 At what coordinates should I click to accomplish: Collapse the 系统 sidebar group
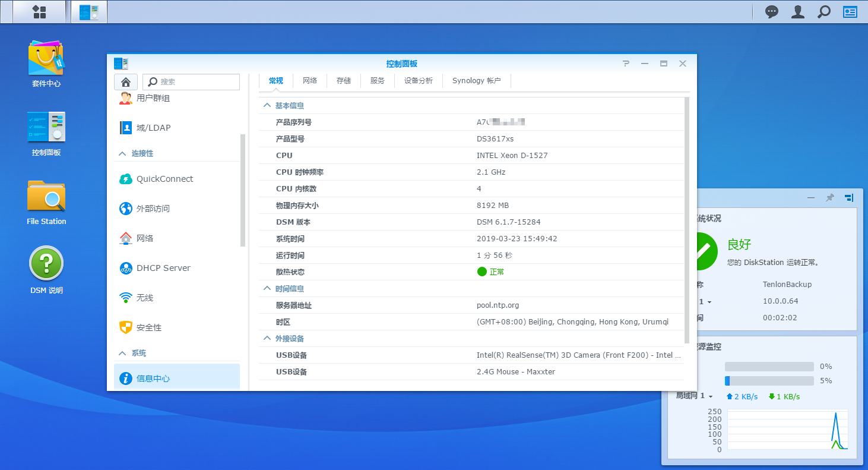click(x=123, y=353)
